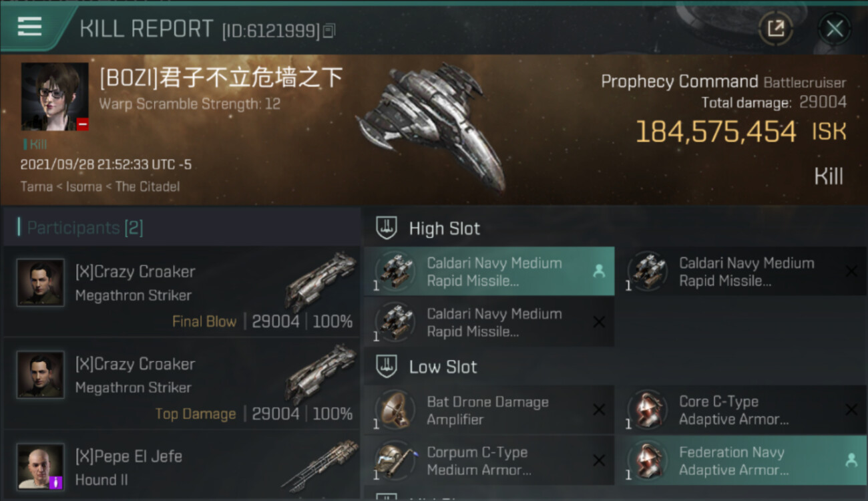Image resolution: width=868 pixels, height=501 pixels.
Task: Click the share kill report icon
Action: click(x=776, y=28)
